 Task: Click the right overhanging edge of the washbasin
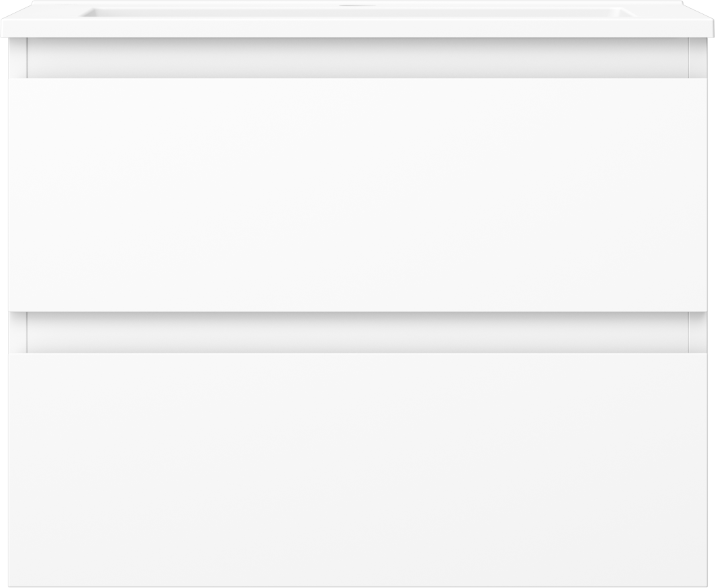[710, 28]
